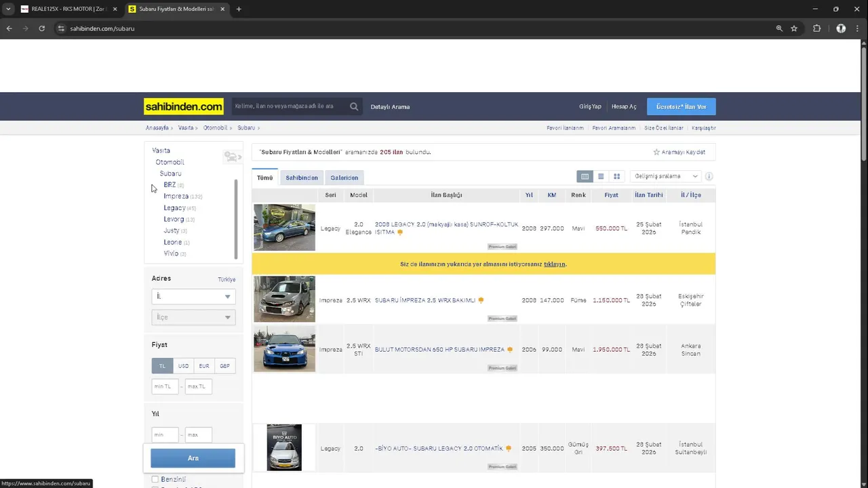Close the Subaru Fiyatları tab
Image resolution: width=868 pixels, height=488 pixels.
tap(222, 9)
